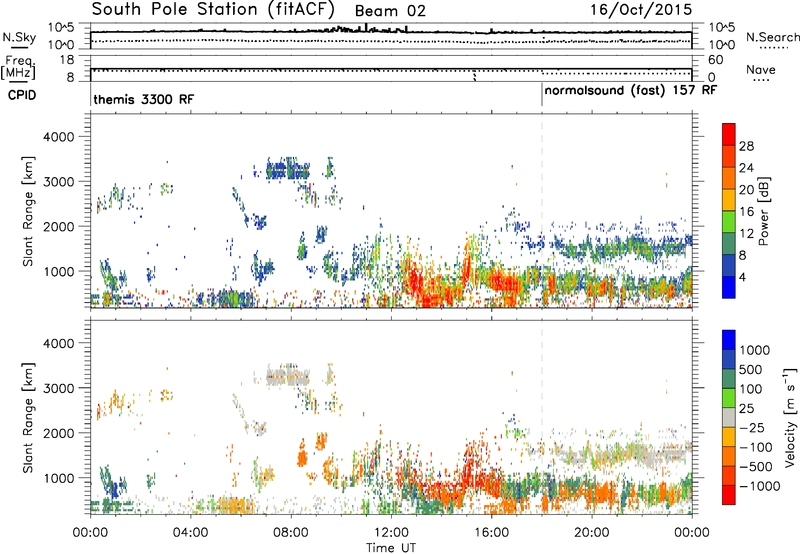Click the '3000' tick on the velocity plot
This screenshot has width=800, height=554.
coord(58,388)
